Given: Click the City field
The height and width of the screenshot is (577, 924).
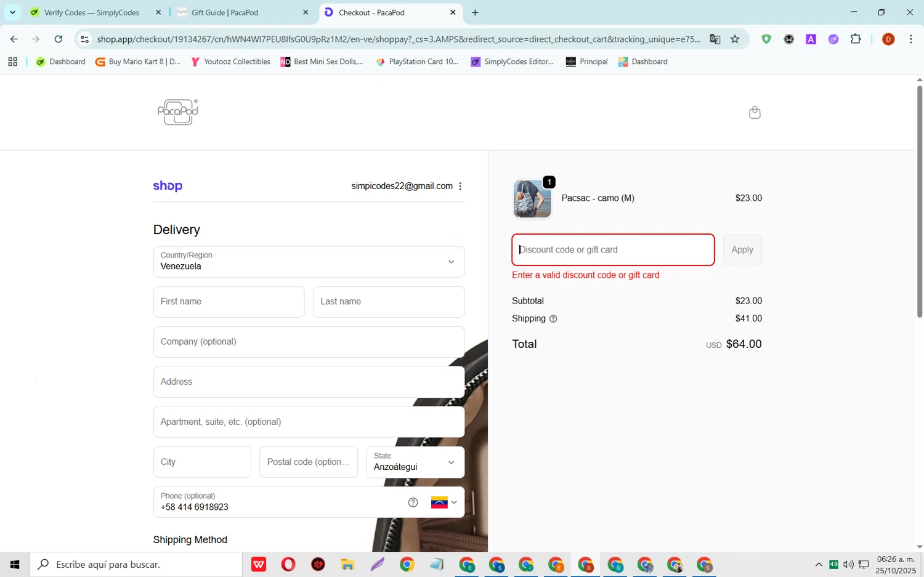Looking at the screenshot, I should click(x=202, y=462).
